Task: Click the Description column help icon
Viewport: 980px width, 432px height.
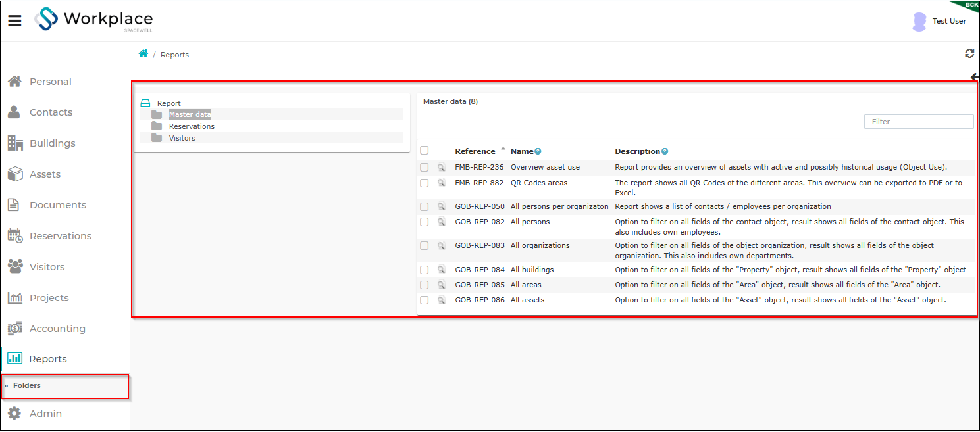Action: coord(665,151)
